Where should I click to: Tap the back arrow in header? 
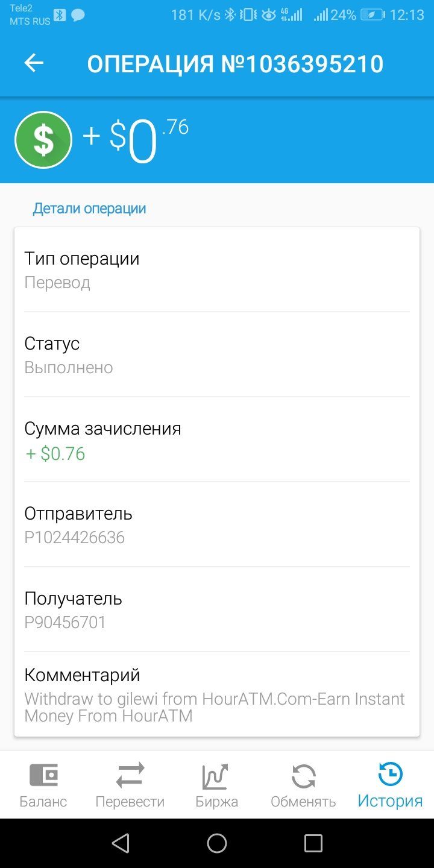point(34,63)
